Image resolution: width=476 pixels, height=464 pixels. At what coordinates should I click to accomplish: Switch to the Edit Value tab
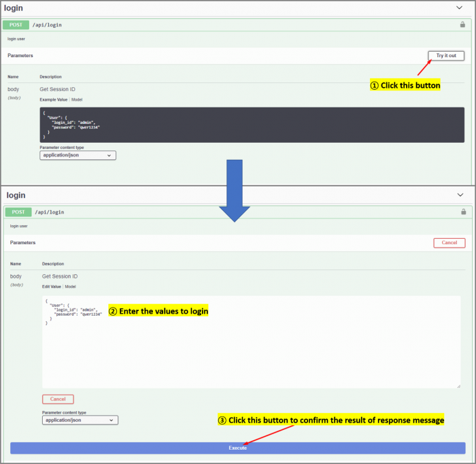[52, 286]
